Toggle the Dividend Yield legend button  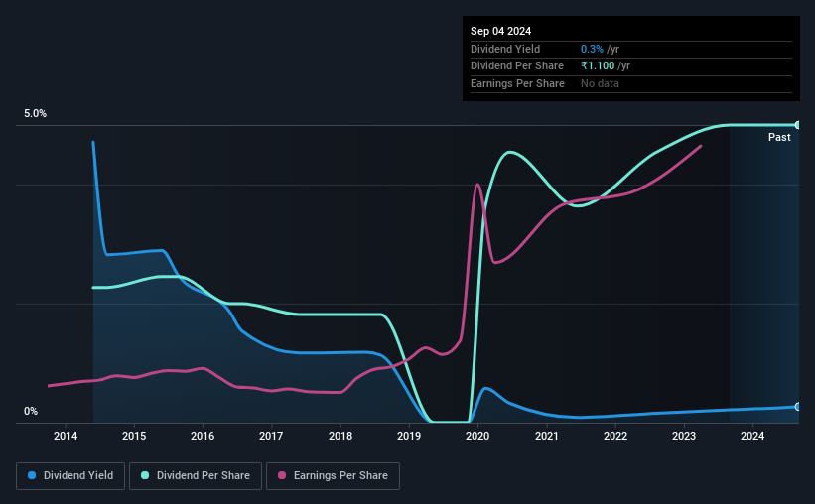point(70,476)
